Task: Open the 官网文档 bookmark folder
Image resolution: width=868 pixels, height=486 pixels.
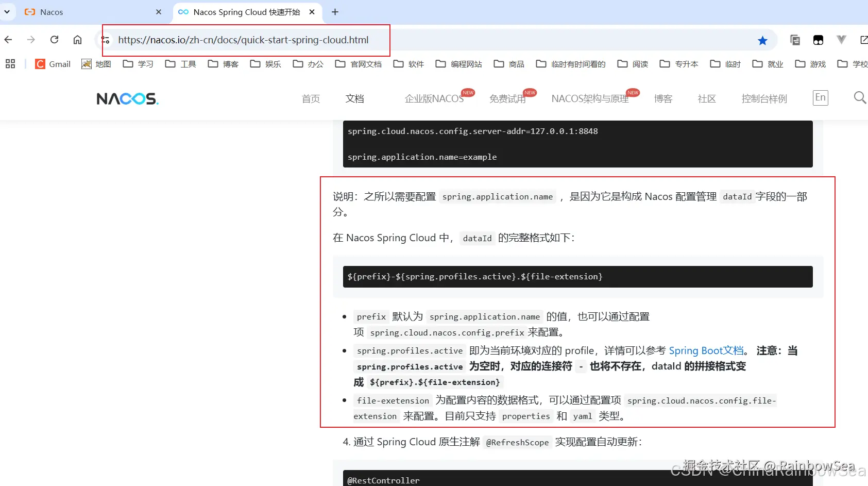Action: (x=359, y=64)
